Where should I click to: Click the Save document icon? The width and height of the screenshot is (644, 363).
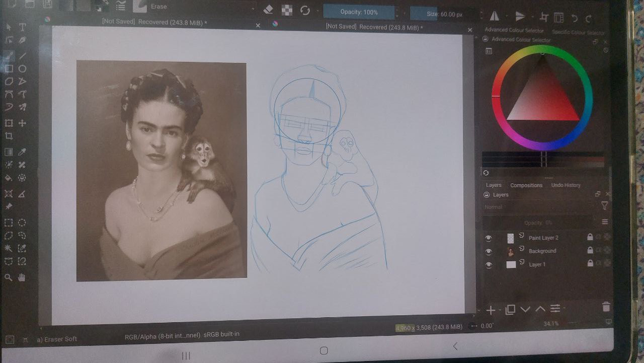pos(47,5)
